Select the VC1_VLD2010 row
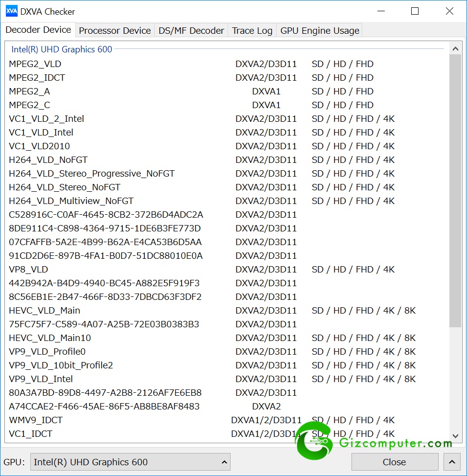467x476 pixels. point(226,146)
